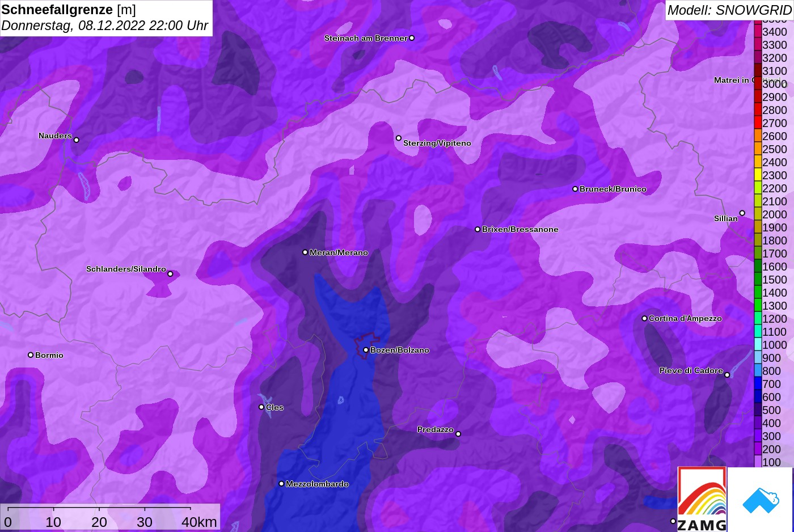Select the Brixen/Bressanone marker dot
The width and height of the screenshot is (794, 532).
click(478, 229)
